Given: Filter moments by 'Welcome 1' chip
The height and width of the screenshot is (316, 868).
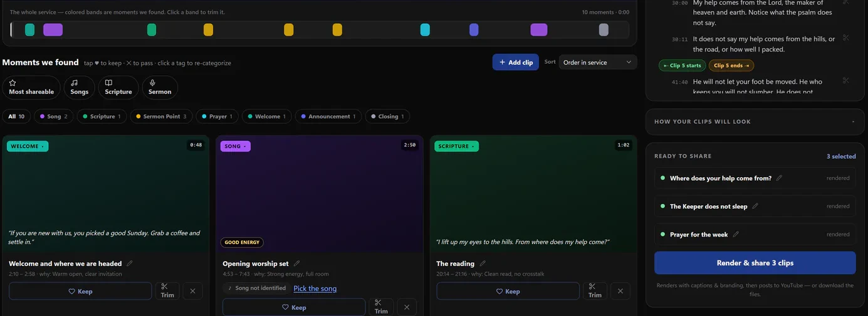Looking at the screenshot, I should pos(267,116).
